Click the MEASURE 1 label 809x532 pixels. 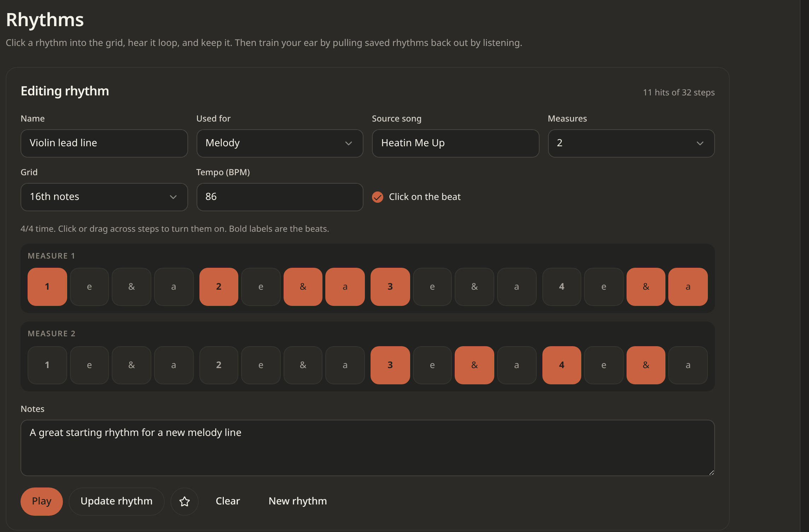click(51, 256)
